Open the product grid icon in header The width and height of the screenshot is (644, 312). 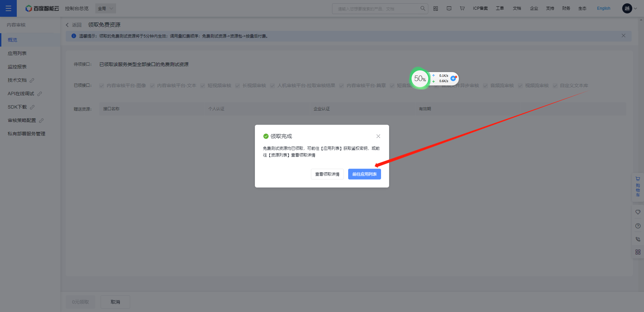pyautogui.click(x=435, y=8)
